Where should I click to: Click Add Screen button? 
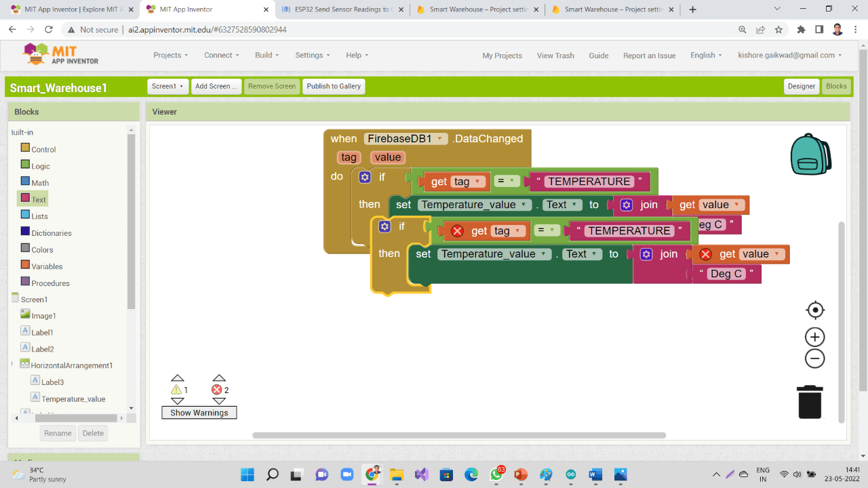tap(216, 86)
